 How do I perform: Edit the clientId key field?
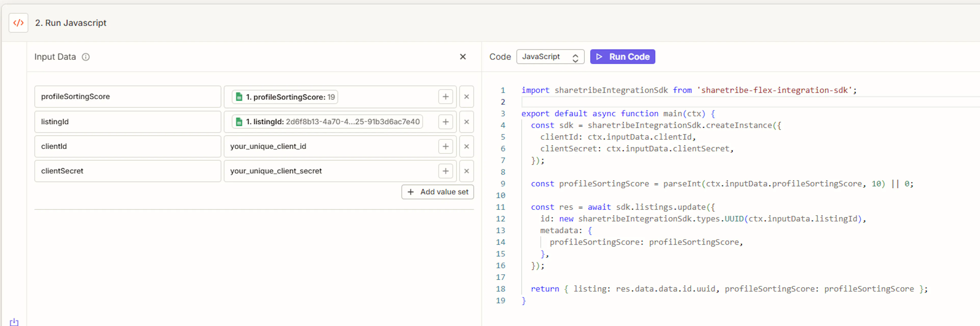pos(127,147)
